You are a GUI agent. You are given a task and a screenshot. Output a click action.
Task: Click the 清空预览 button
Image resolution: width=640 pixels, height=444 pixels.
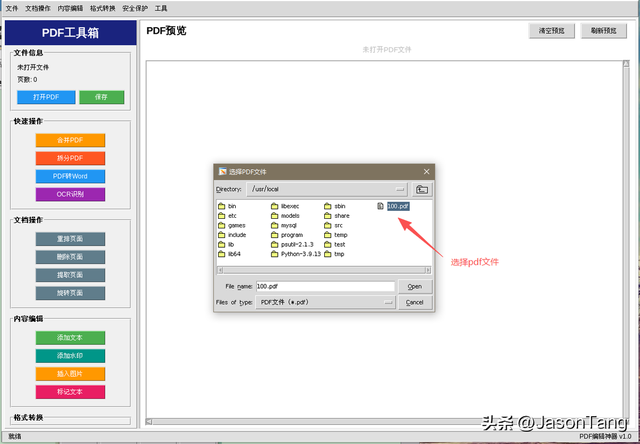click(x=552, y=31)
